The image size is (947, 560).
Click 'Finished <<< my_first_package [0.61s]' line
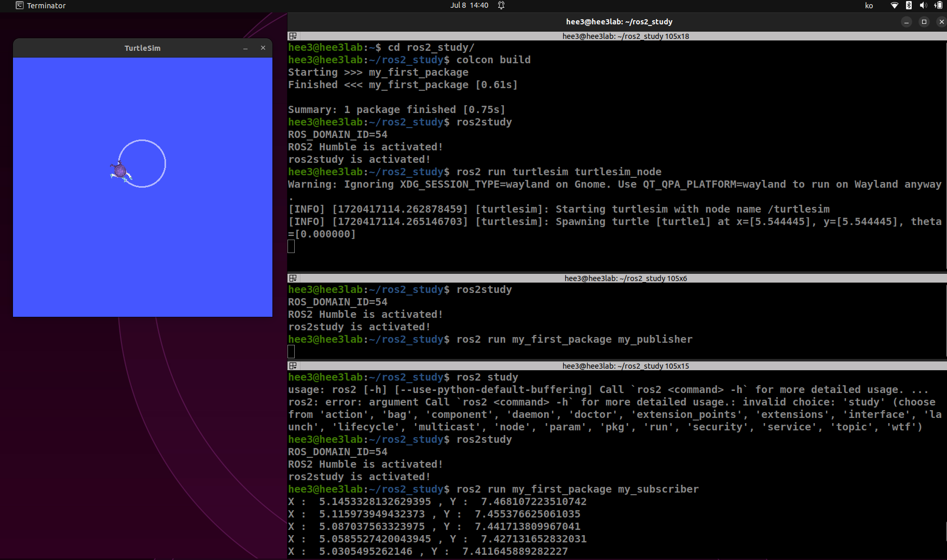[x=403, y=85]
